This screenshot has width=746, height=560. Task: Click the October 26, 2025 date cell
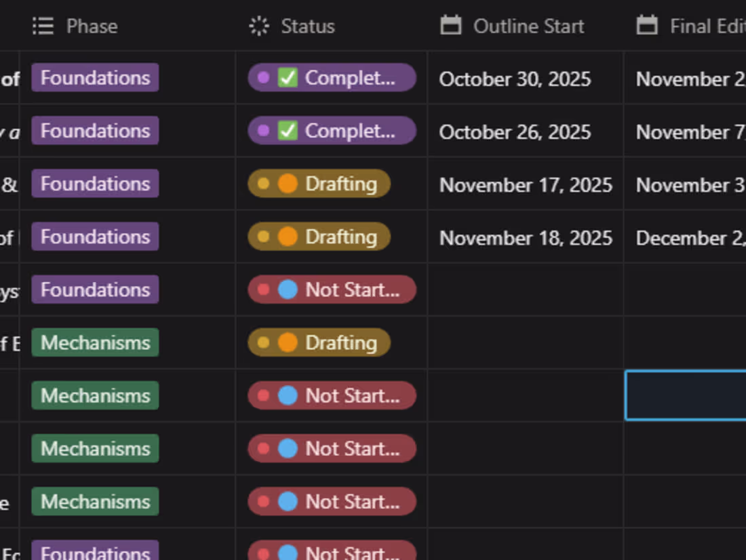tap(515, 132)
